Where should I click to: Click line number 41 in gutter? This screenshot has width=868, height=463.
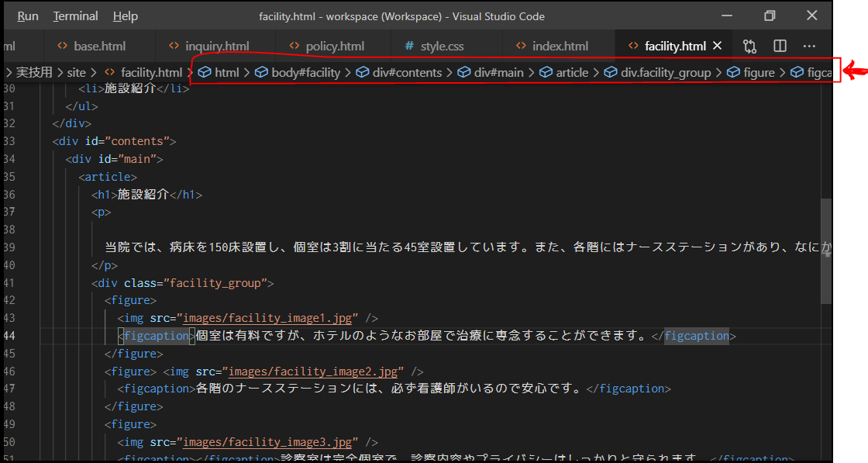(x=9, y=282)
